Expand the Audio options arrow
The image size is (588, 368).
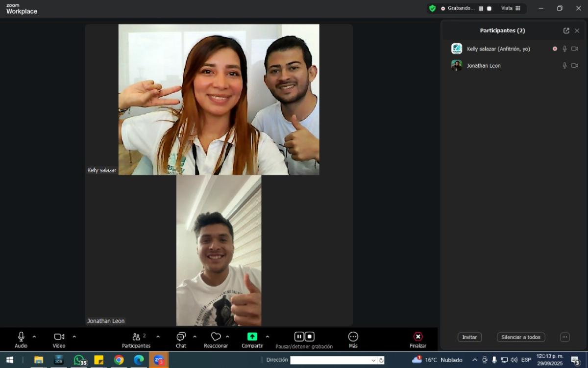[x=34, y=337]
